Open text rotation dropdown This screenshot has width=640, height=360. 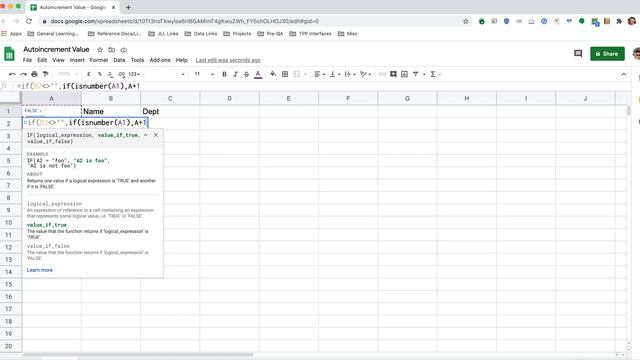point(365,74)
